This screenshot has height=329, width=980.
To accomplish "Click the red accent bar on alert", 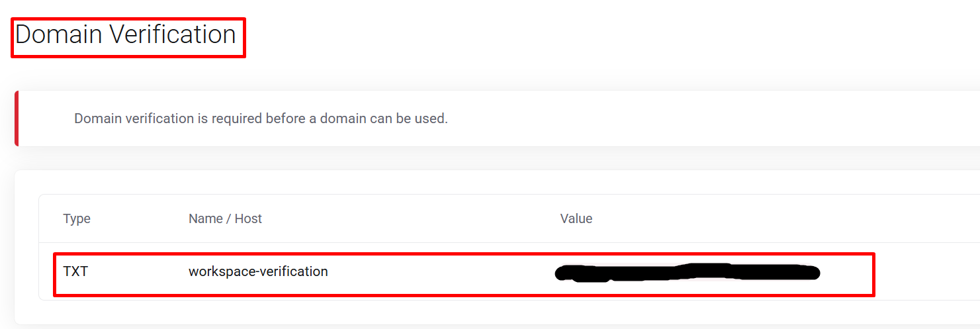I will [17, 118].
